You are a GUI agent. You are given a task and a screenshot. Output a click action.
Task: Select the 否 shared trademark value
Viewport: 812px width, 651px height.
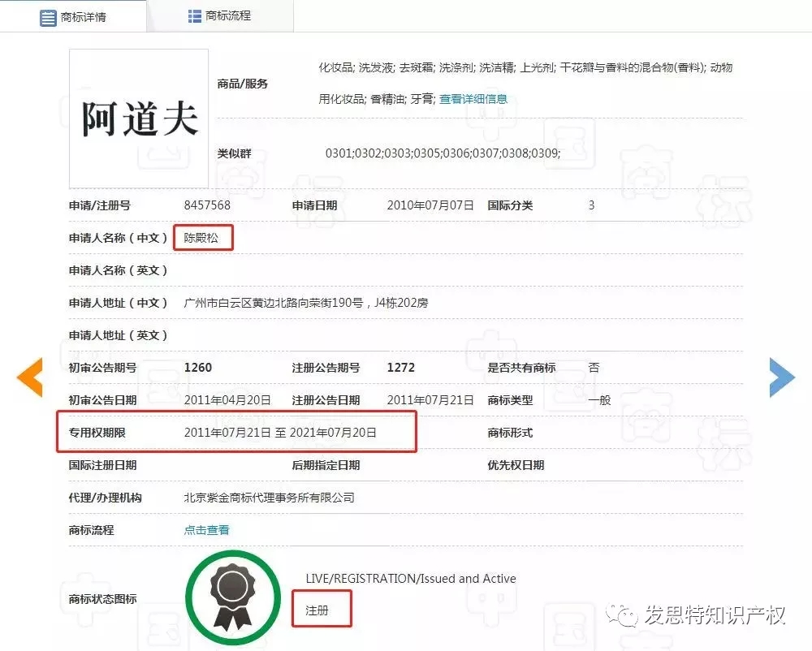594,368
